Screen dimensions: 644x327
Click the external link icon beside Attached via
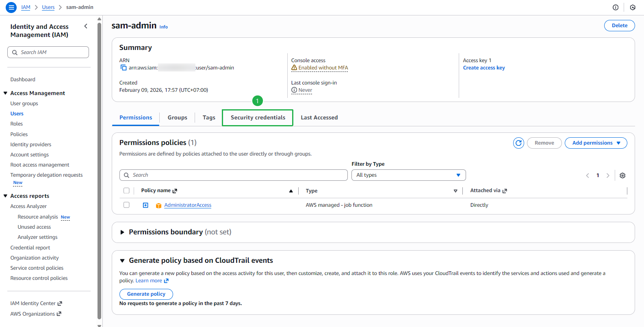505,191
